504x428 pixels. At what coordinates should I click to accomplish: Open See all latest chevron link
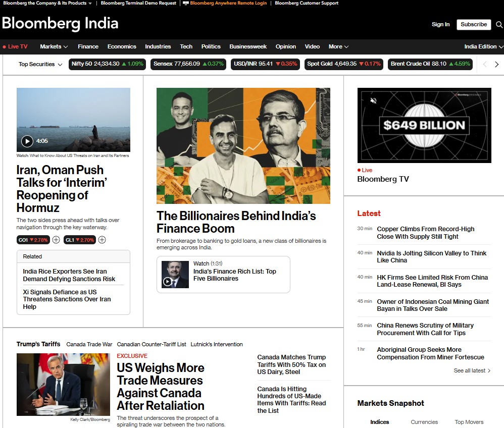pyautogui.click(x=472, y=370)
